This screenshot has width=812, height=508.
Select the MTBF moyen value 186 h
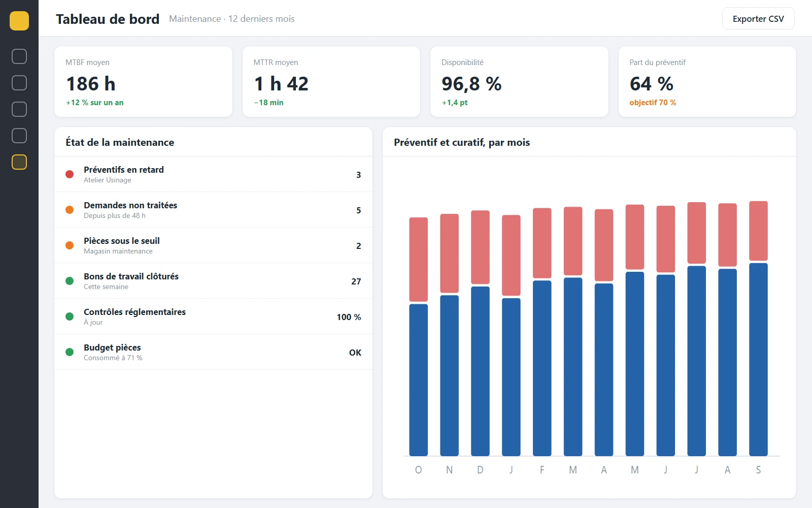[x=91, y=84]
